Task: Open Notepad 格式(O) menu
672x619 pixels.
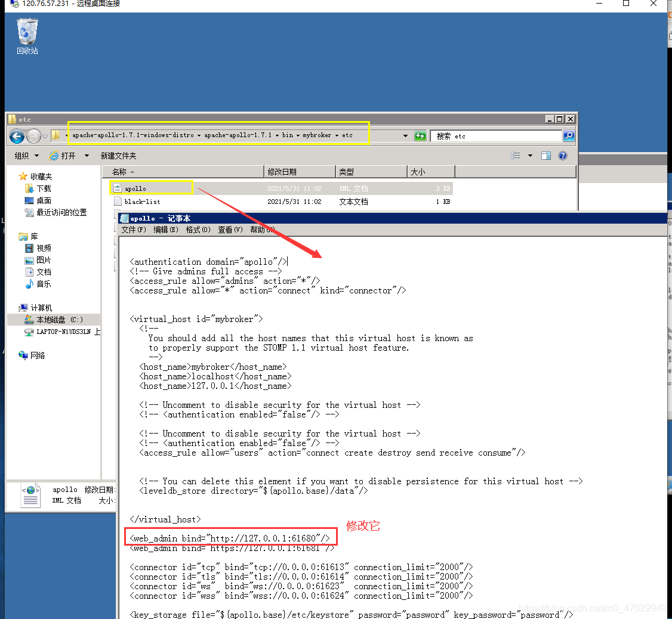Action: pos(198,230)
